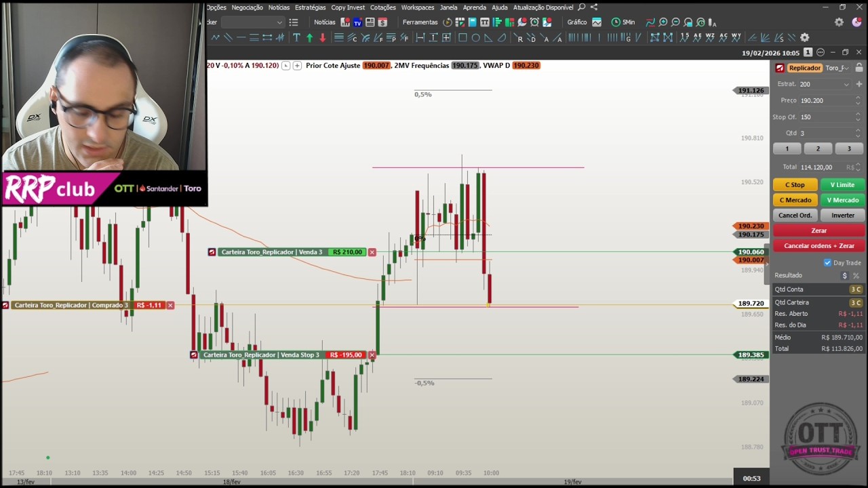Screen dimensions: 868x488
Task: Open the settings gear in the top toolbar
Action: coord(839,22)
